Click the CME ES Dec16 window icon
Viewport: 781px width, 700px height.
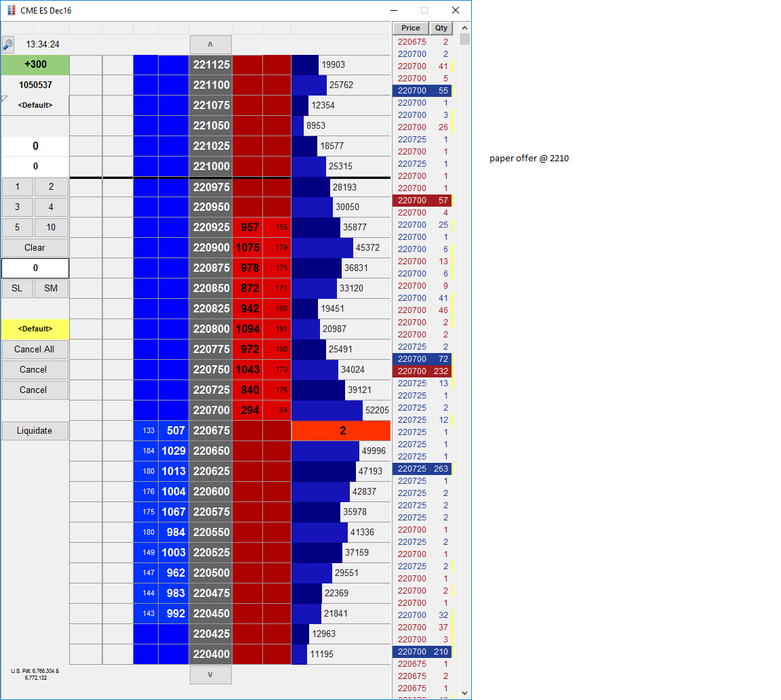(11, 10)
